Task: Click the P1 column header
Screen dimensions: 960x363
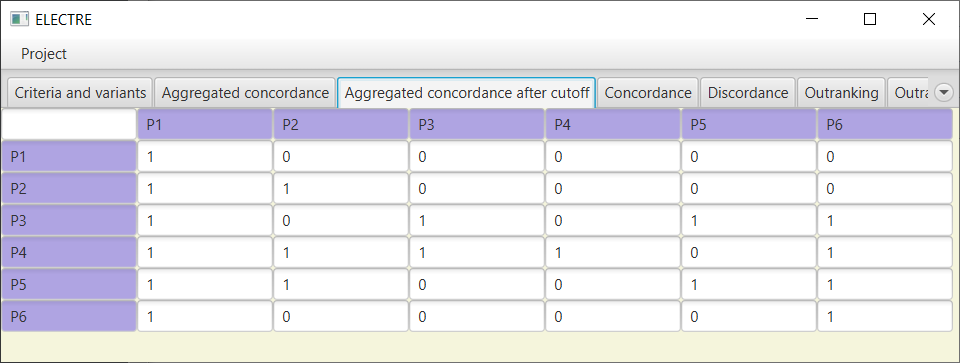Action: pyautogui.click(x=204, y=125)
